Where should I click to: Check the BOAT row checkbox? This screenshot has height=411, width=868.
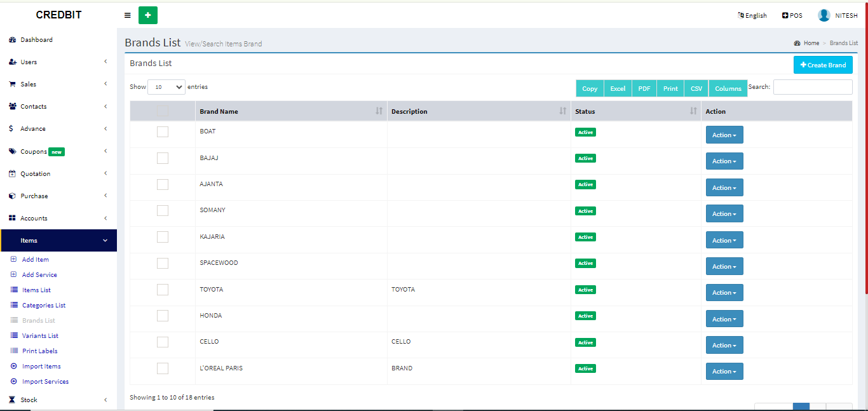(x=163, y=131)
